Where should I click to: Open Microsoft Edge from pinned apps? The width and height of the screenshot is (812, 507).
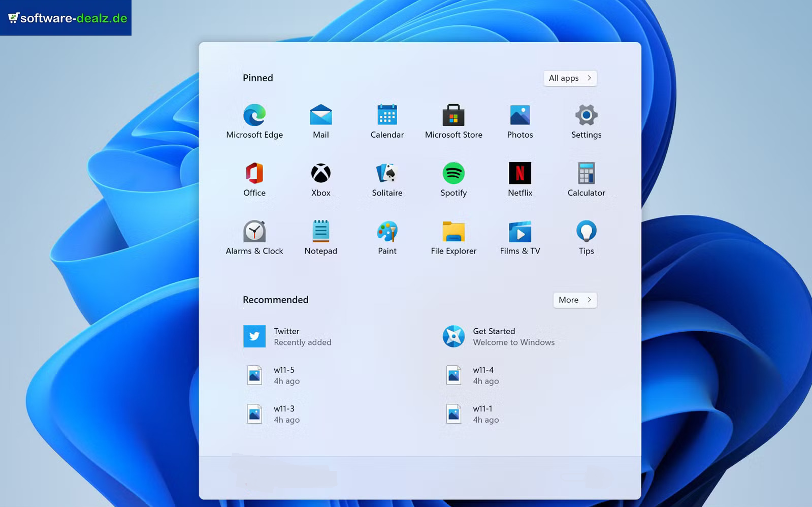coord(254,121)
